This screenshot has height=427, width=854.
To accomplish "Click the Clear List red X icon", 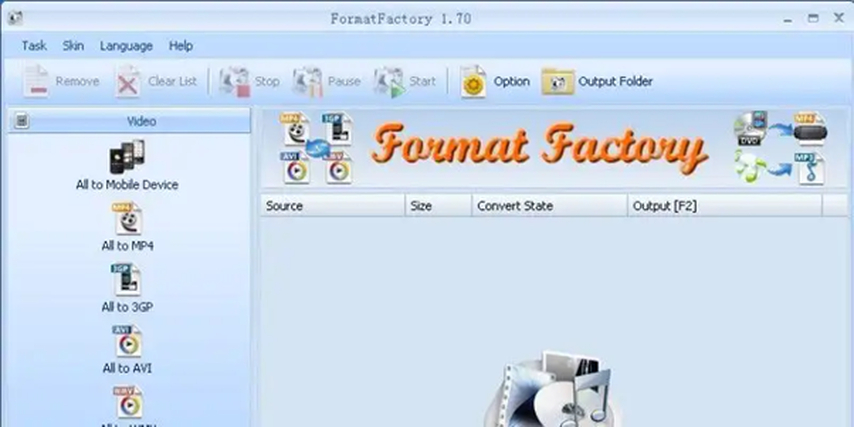I will [x=128, y=82].
